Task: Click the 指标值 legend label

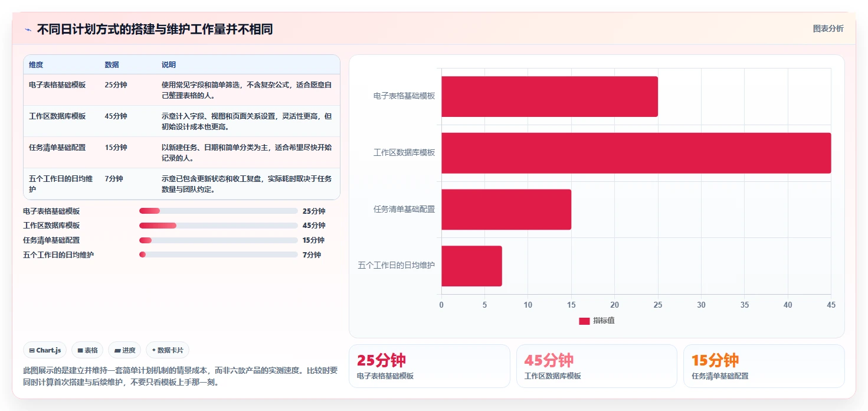Action: 604,321
